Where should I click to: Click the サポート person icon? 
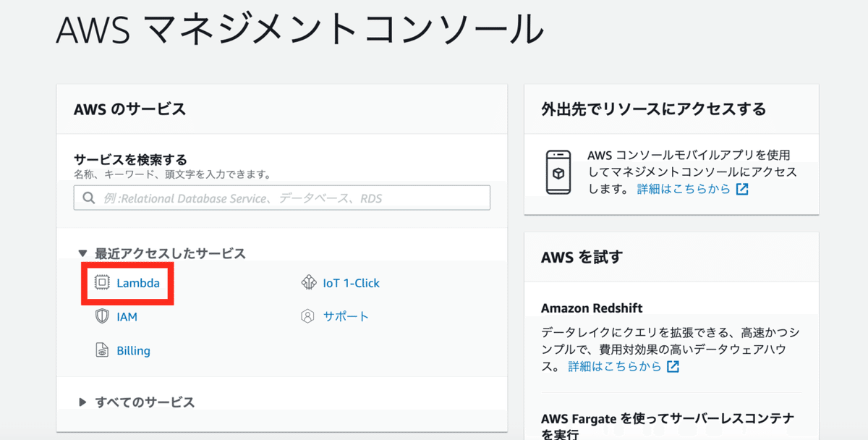click(309, 316)
